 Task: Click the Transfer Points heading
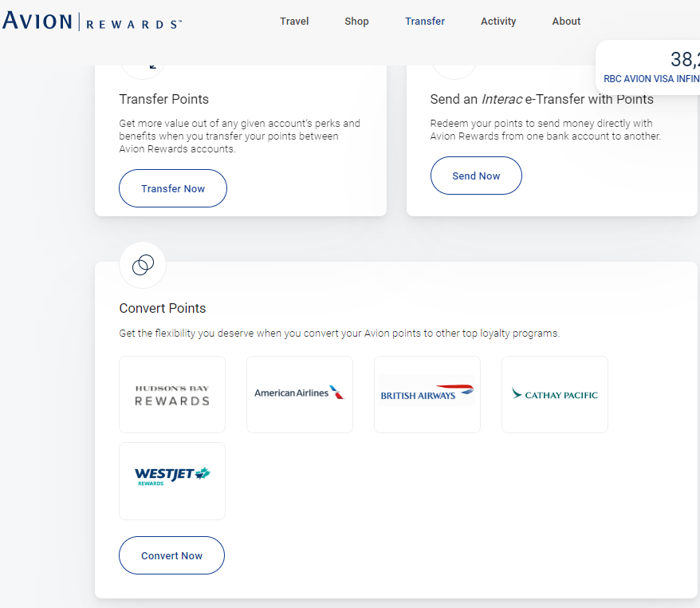tap(164, 99)
